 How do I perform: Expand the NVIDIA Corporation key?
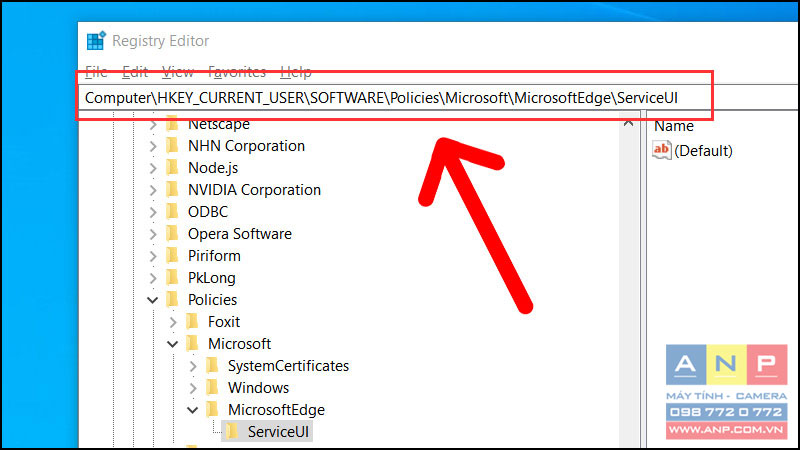point(153,190)
